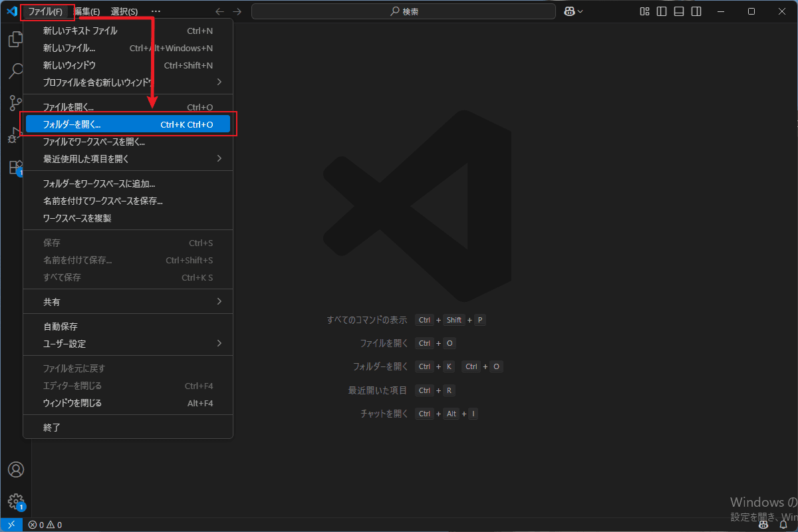Select フォルダーをワークスペースに追加...

click(x=128, y=184)
